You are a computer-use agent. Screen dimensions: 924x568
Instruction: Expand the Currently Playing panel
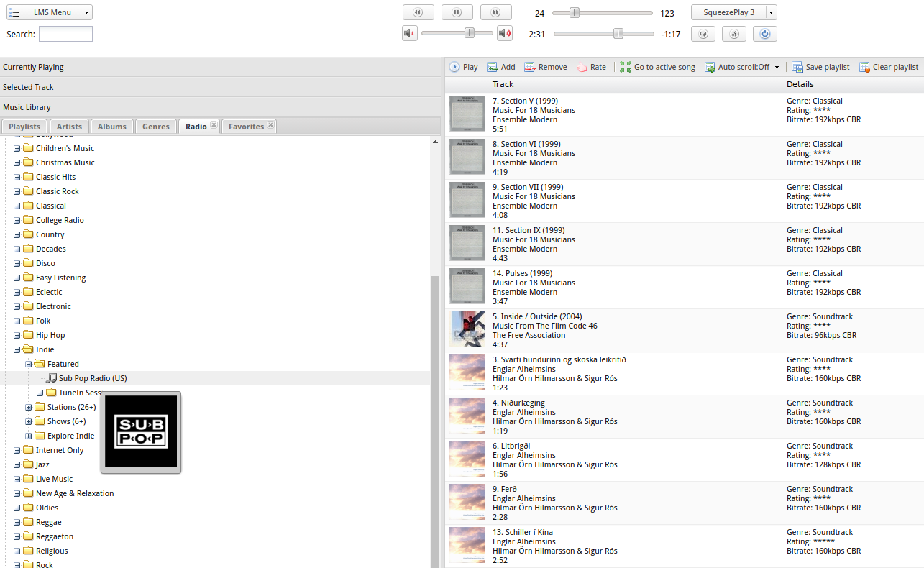pos(221,67)
